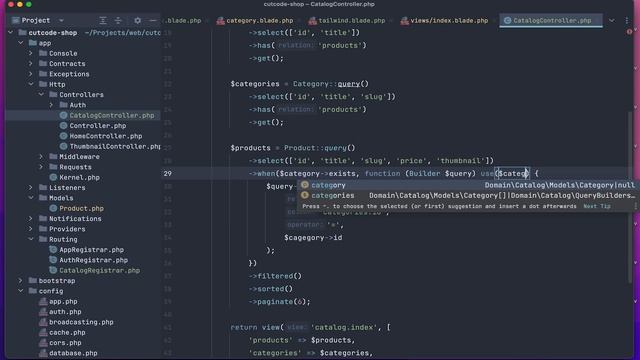Expand the Requests folder
The height and width of the screenshot is (360, 640).
(x=41, y=167)
